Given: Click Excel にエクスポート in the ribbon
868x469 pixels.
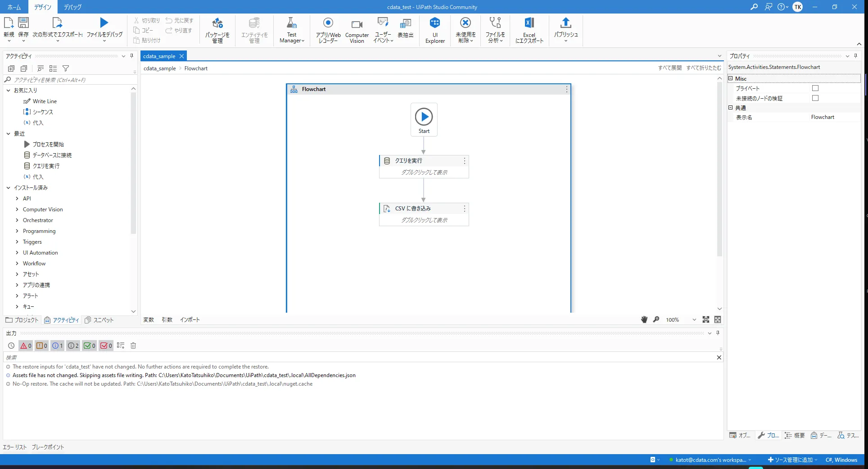Looking at the screenshot, I should [x=529, y=30].
